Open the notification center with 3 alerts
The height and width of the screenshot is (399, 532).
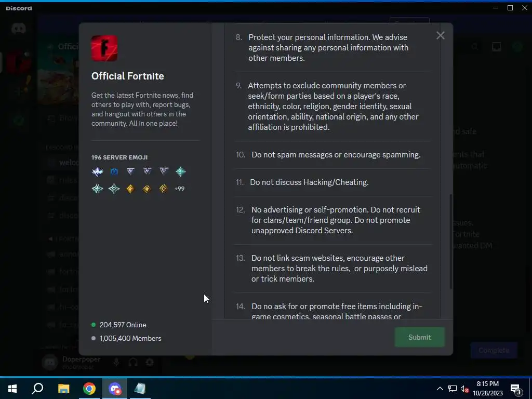coord(516,389)
